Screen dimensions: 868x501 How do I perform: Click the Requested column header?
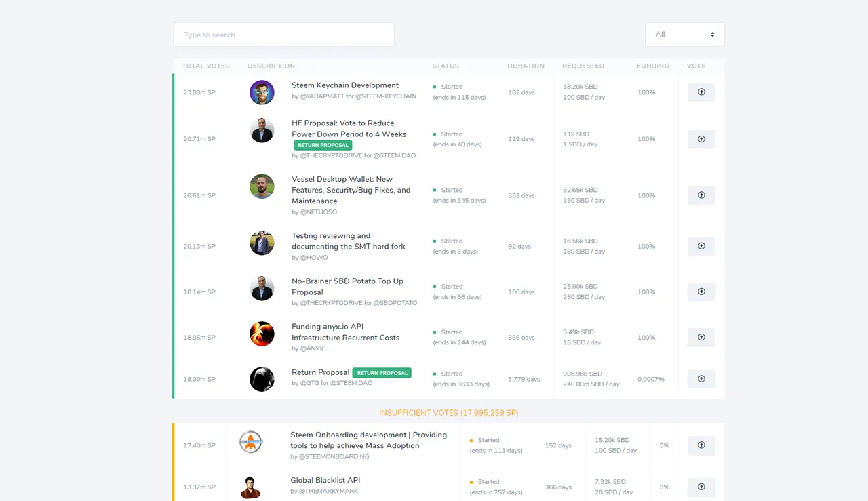click(x=583, y=66)
